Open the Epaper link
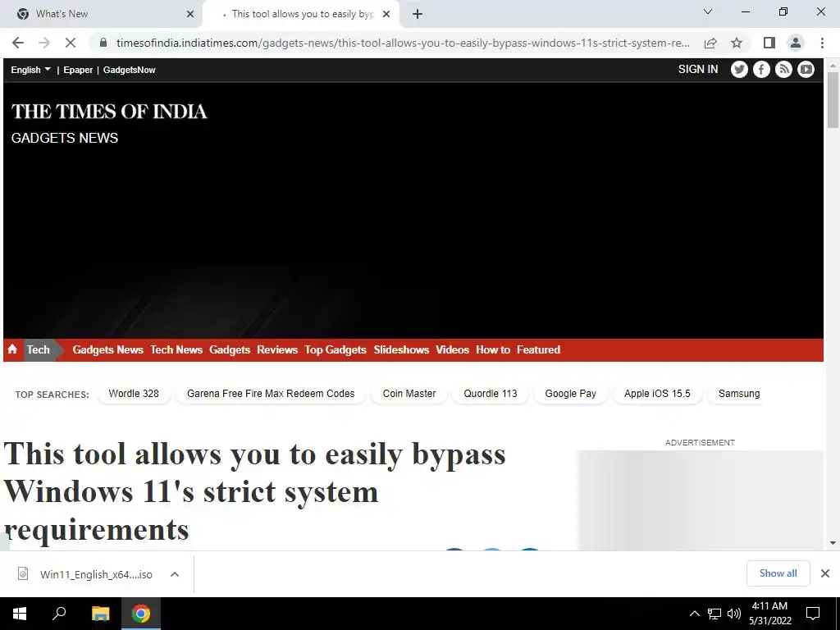This screenshot has width=840, height=630. [78, 70]
